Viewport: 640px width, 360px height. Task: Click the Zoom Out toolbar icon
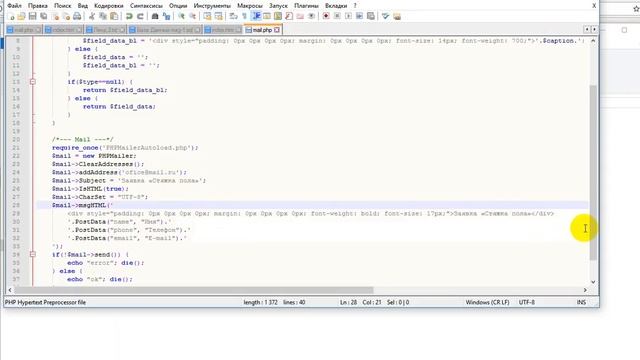click(192, 16)
